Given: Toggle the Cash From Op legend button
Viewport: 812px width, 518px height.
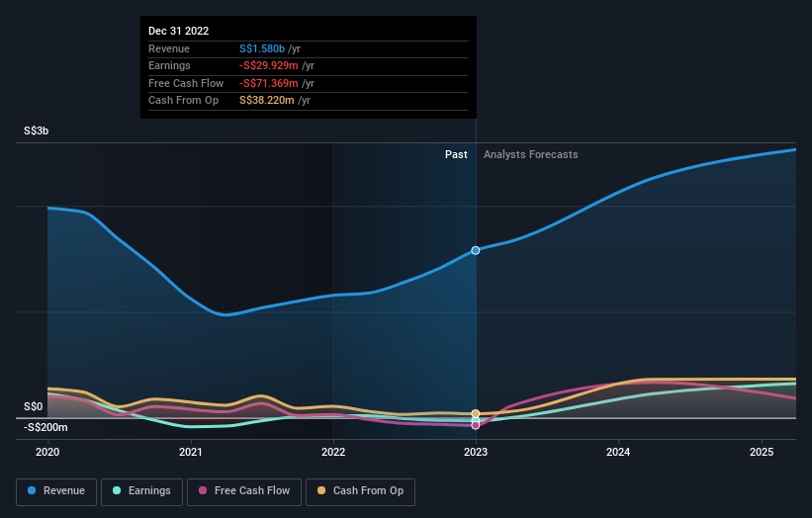Looking at the screenshot, I should click(360, 491).
